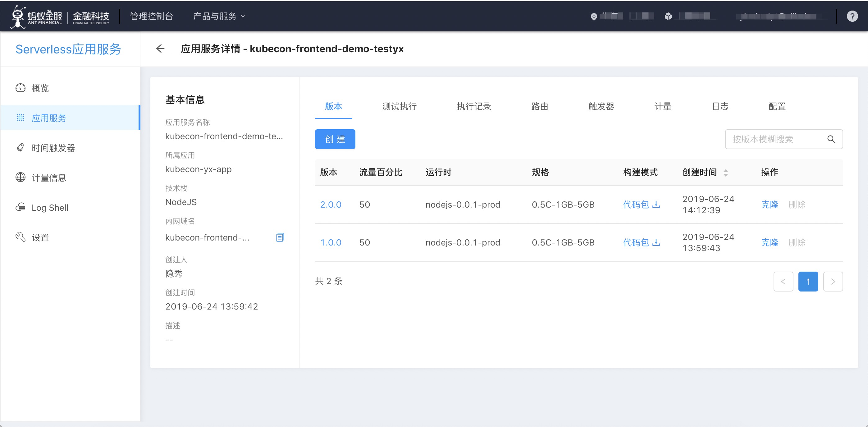Click the back arrow icon
Screen dimensions: 868x427
coord(160,49)
